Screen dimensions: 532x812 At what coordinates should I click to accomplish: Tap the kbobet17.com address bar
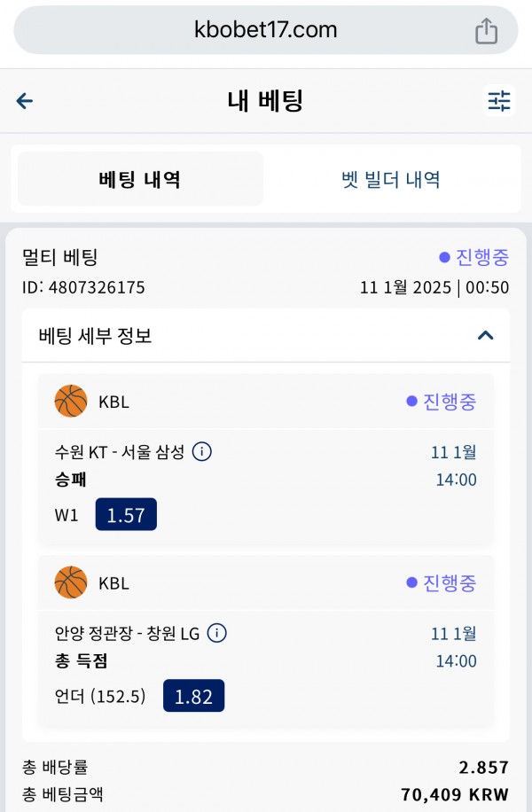266,30
